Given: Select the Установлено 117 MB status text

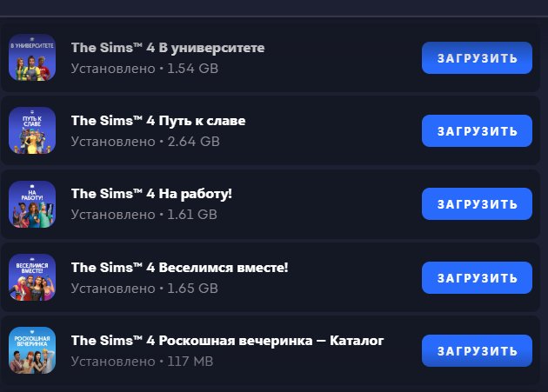Looking at the screenshot, I should tap(143, 362).
